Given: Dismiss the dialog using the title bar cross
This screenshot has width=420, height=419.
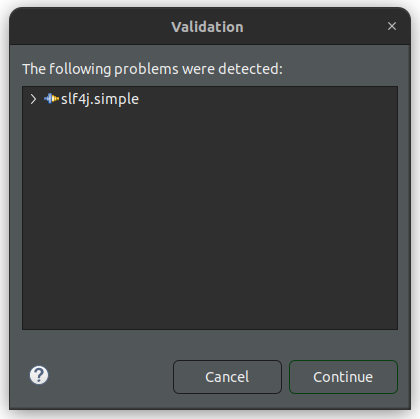Looking at the screenshot, I should pos(392,26).
